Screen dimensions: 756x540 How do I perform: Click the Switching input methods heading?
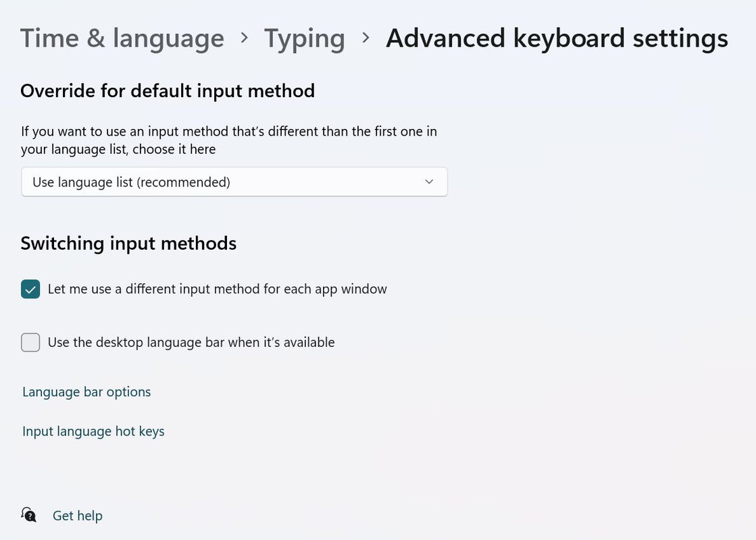(128, 243)
